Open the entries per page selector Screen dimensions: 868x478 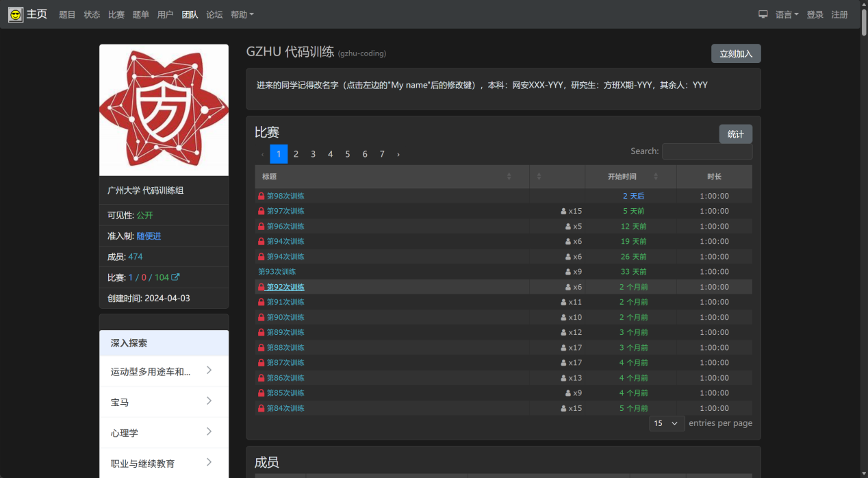coord(667,423)
